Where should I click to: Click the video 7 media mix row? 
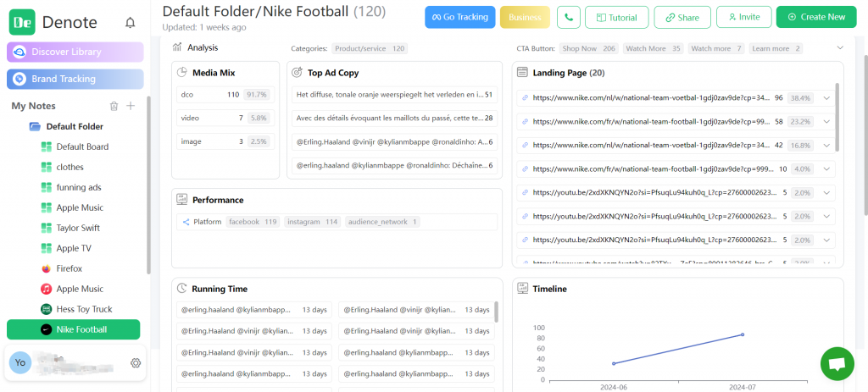click(225, 119)
